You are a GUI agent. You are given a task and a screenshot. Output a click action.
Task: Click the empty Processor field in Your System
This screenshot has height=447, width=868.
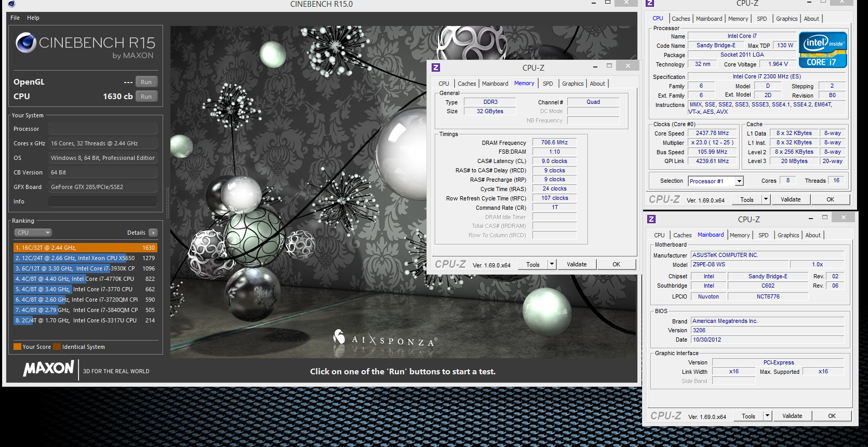point(103,129)
